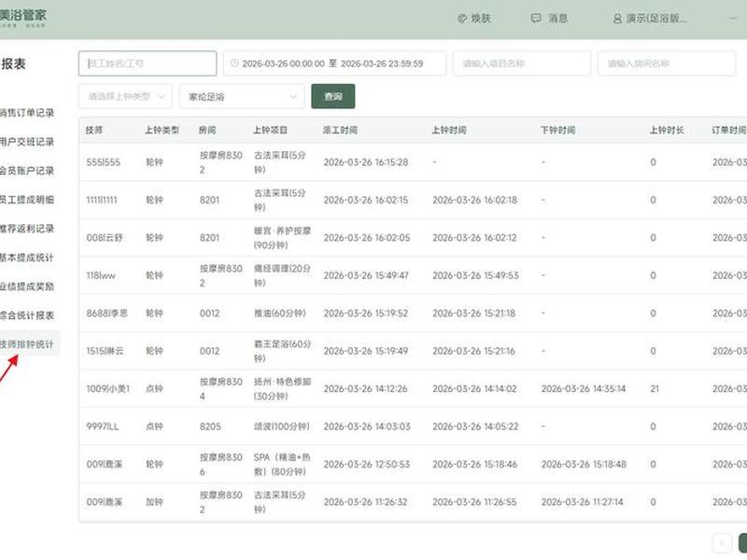The height and width of the screenshot is (560, 747).
Task: Open the 消息 messages icon
Action: [535, 19]
